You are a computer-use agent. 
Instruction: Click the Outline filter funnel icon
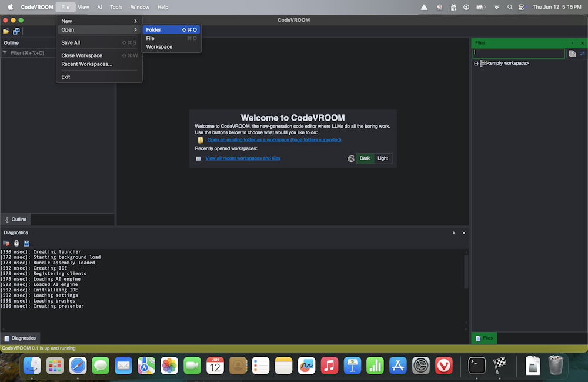tap(5, 53)
